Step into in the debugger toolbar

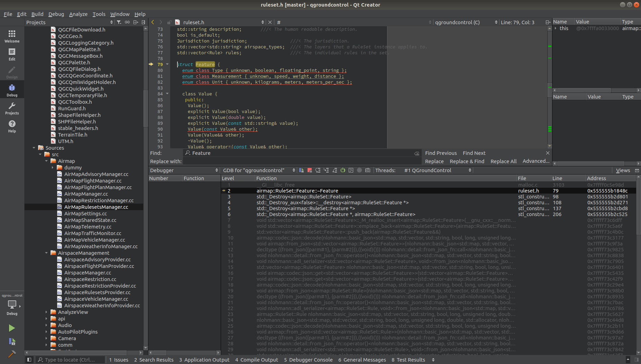(326, 170)
